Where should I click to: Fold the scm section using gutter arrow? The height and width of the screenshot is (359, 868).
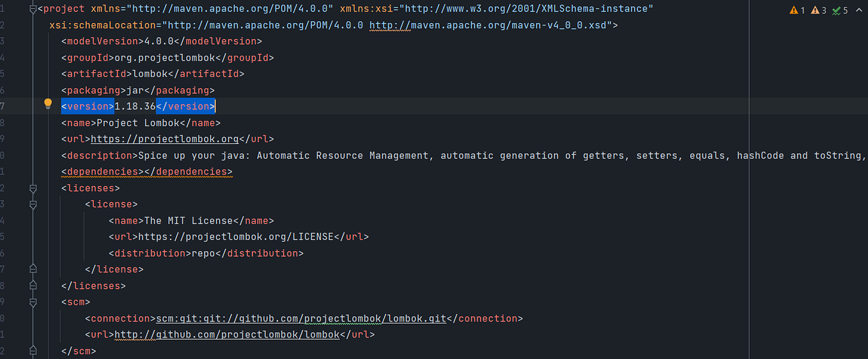point(33,302)
